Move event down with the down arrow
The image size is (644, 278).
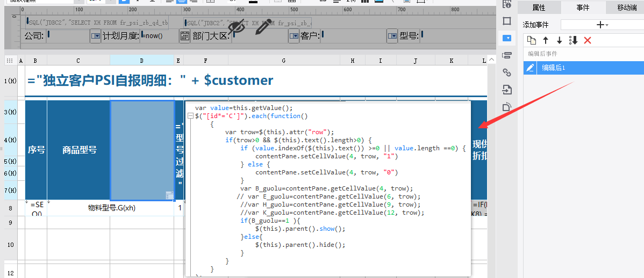pos(560,40)
